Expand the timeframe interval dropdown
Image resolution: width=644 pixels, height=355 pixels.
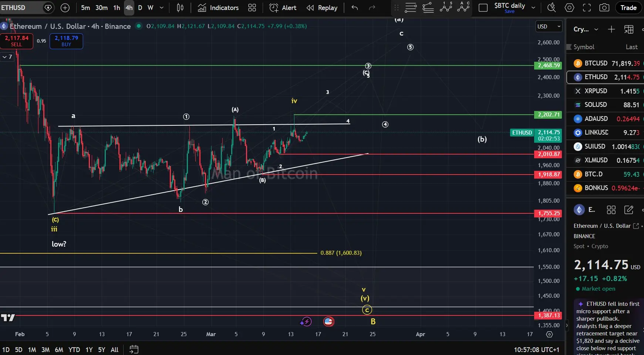coord(161,8)
